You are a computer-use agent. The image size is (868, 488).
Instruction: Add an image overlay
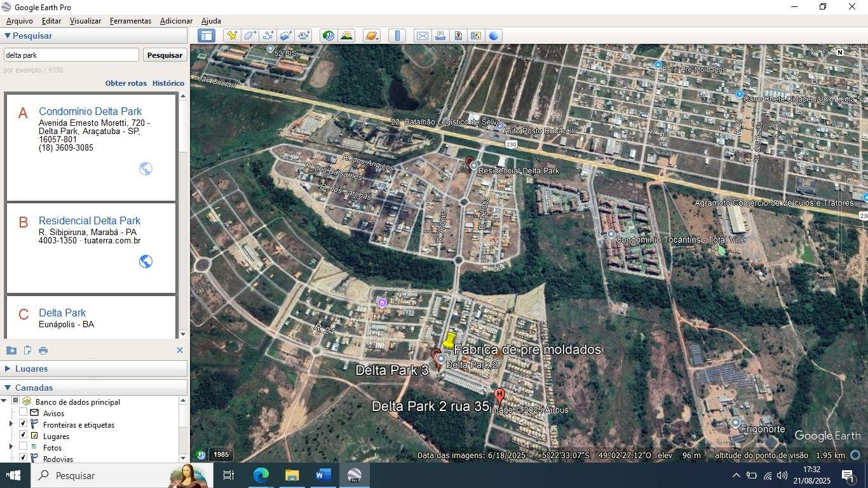pos(285,36)
